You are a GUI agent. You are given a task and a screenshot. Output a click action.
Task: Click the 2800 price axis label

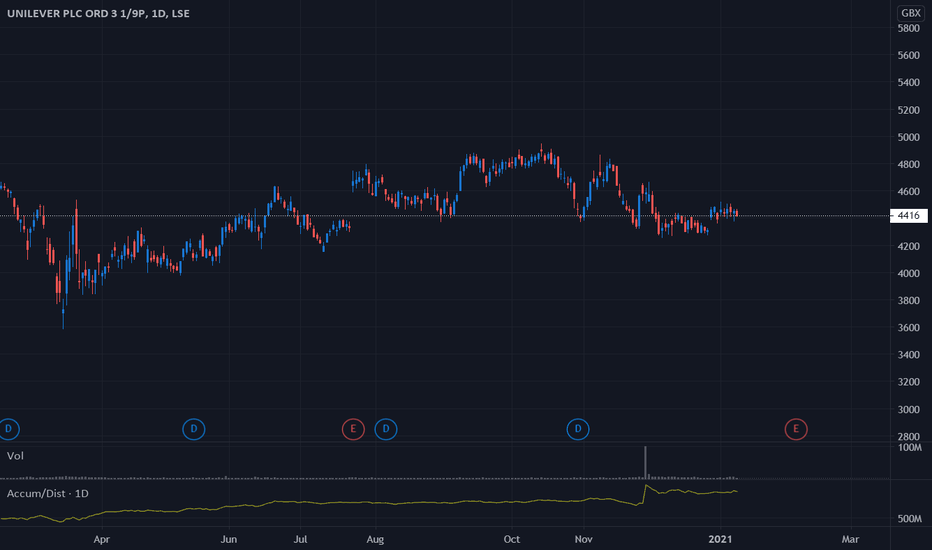pos(909,437)
